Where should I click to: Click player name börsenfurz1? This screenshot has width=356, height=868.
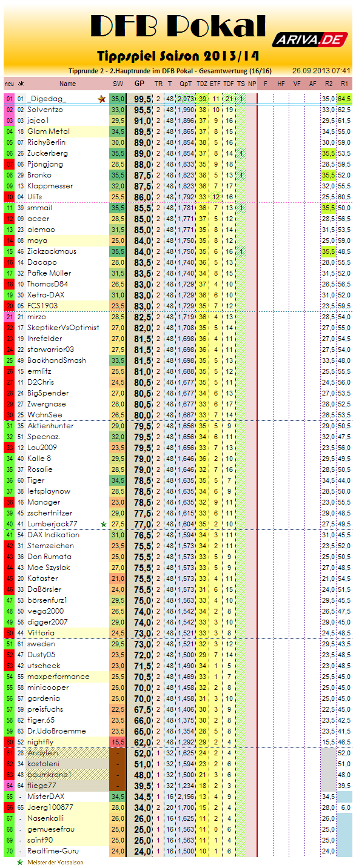click(x=47, y=600)
